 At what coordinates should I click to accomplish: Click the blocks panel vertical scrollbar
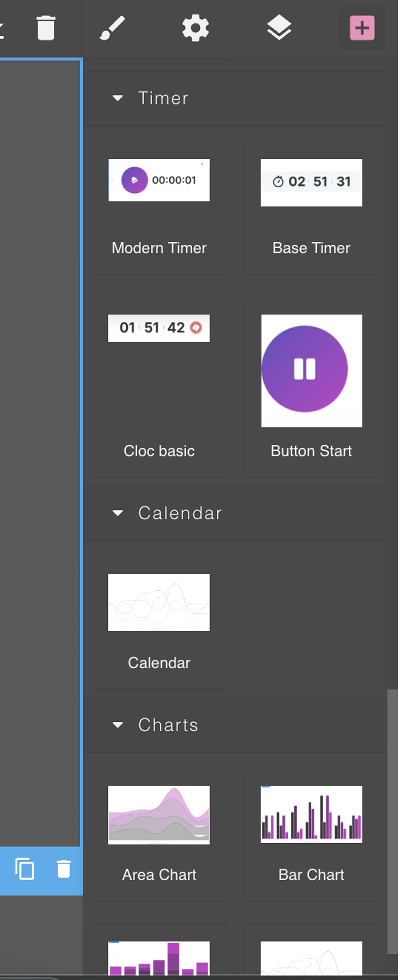coord(392,822)
